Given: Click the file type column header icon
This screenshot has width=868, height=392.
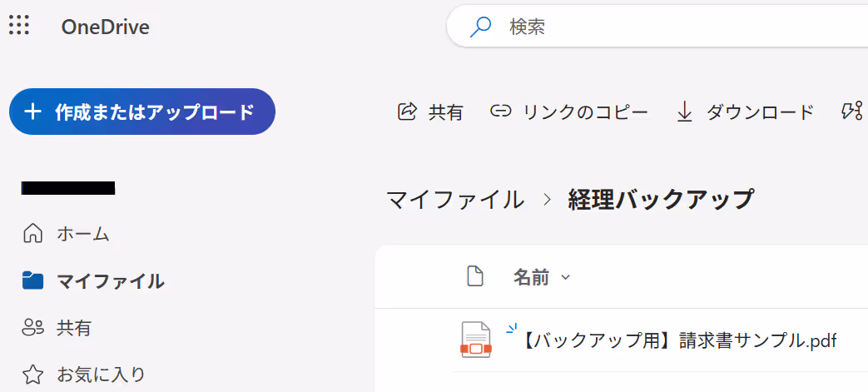Looking at the screenshot, I should pos(475,277).
